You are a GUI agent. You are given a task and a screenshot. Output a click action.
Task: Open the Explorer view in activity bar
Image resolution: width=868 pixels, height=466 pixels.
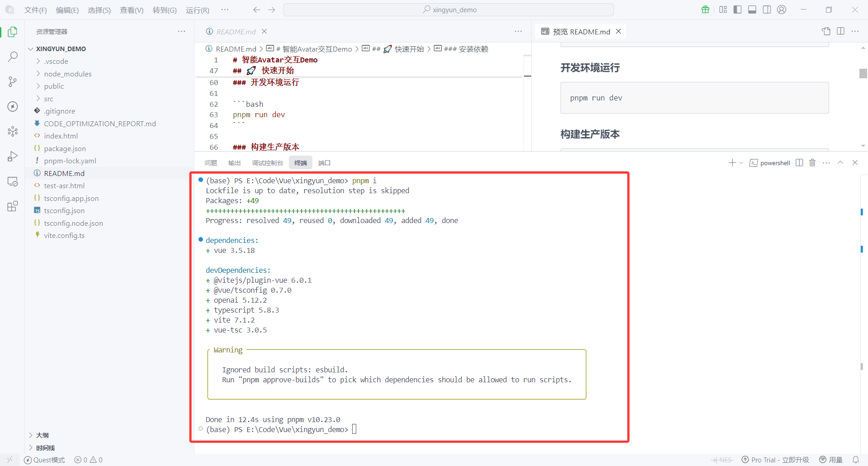click(13, 32)
